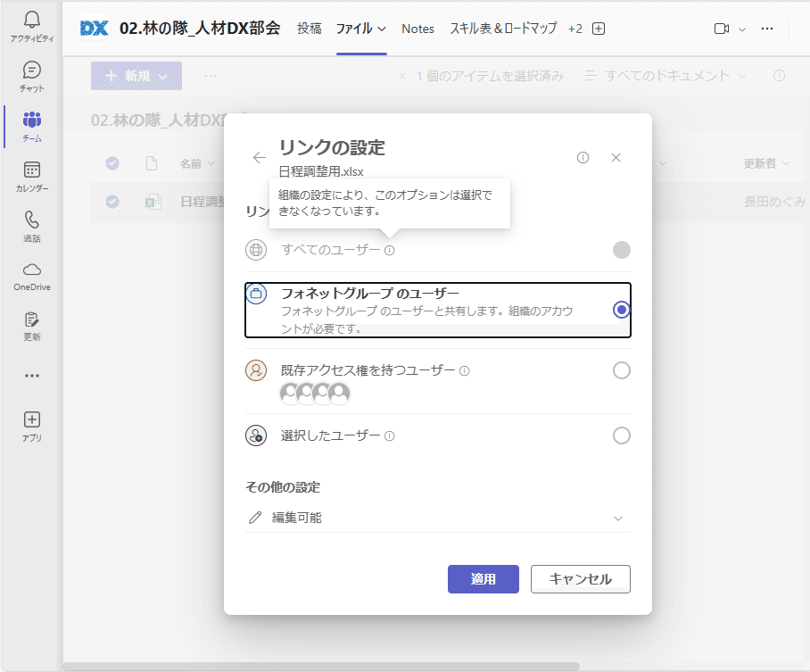Click the details pane info icon

click(x=779, y=76)
